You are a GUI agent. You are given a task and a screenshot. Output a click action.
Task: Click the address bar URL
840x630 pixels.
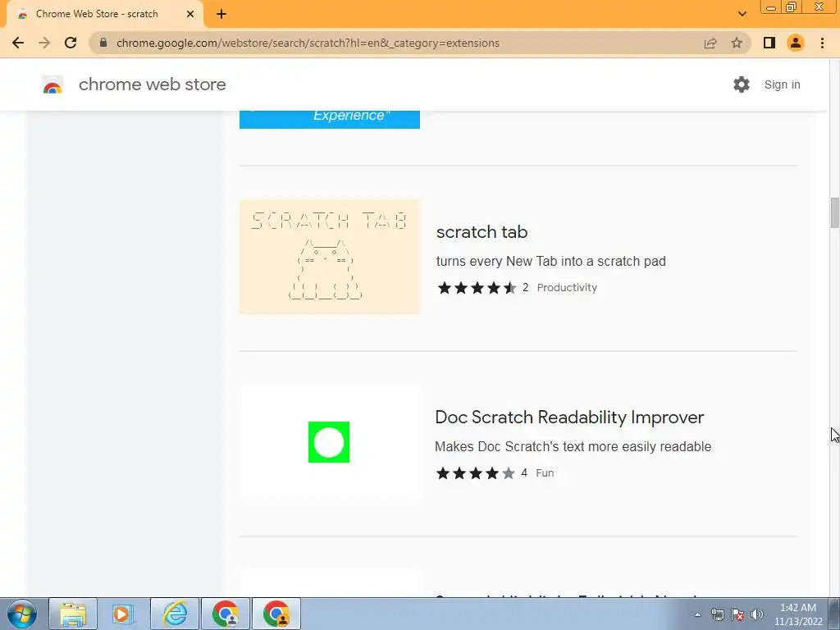[x=308, y=43]
